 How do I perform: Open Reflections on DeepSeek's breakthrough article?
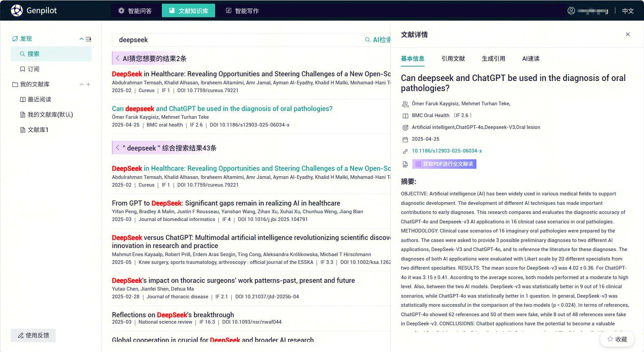click(173, 315)
